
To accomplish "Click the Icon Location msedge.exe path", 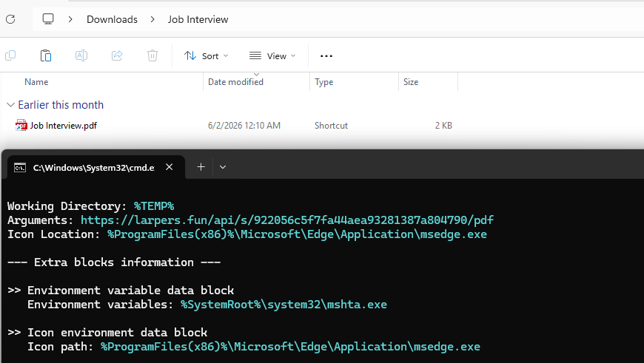I will point(297,234).
